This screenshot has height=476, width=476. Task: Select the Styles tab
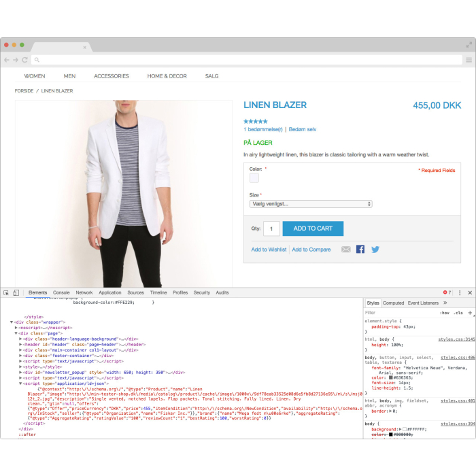[x=373, y=303]
